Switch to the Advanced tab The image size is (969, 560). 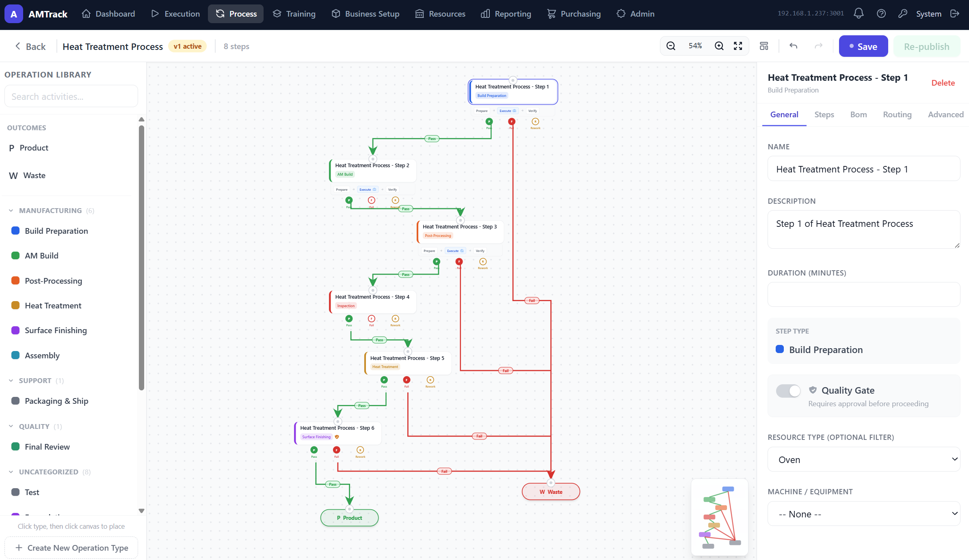coord(945,115)
